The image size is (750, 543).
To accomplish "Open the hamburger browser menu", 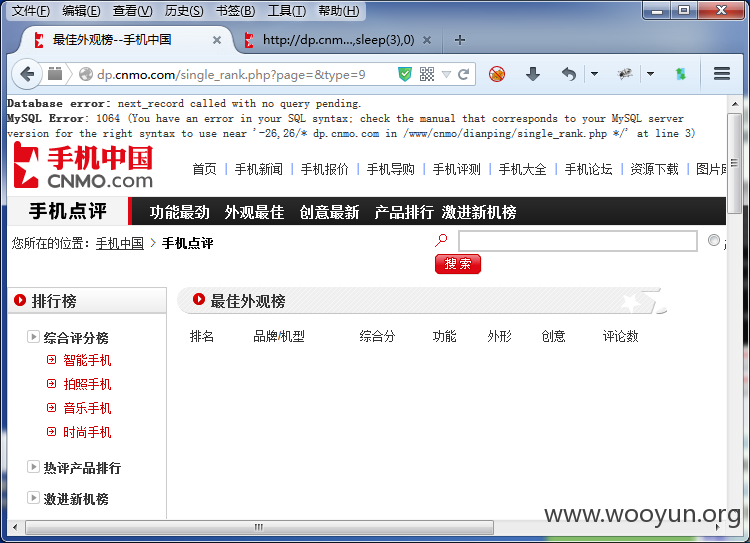I will coord(721,74).
